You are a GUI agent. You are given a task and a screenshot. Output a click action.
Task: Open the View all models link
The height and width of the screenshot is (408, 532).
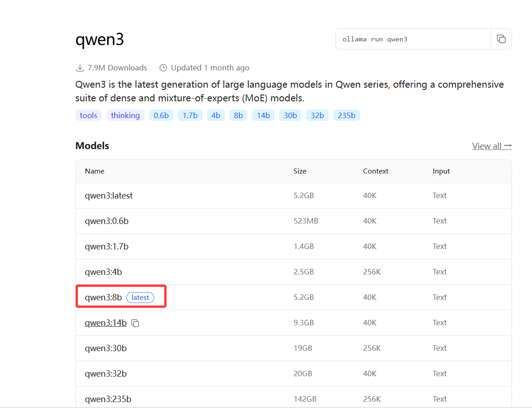pos(492,146)
